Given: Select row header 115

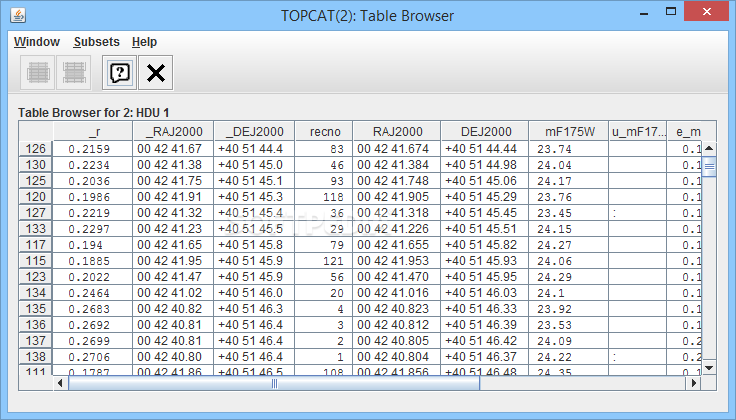Looking at the screenshot, I should tap(36, 260).
